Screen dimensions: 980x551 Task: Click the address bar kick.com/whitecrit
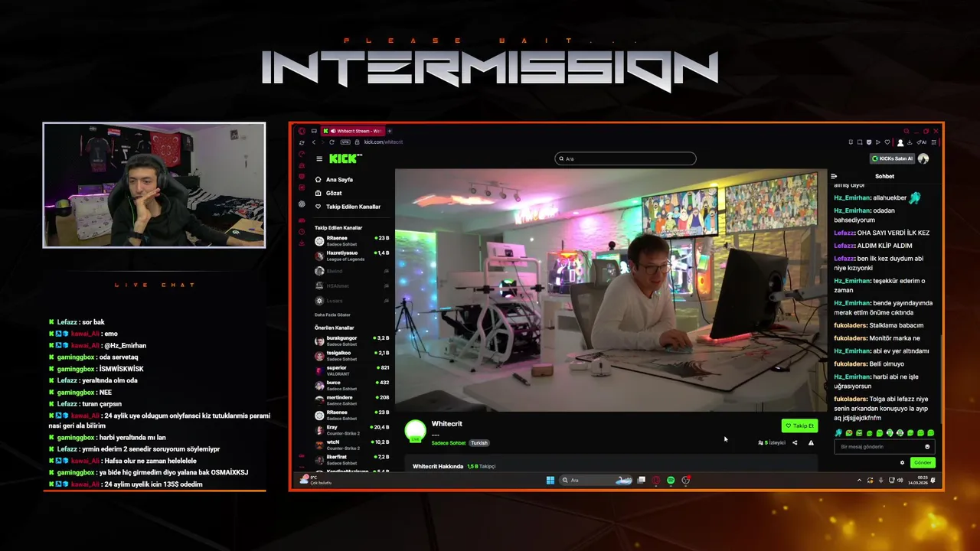(383, 142)
